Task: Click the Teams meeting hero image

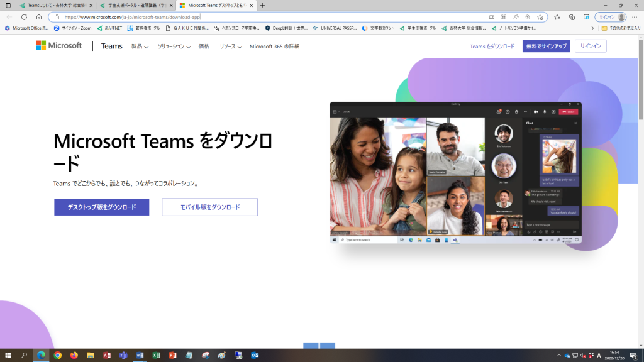Action: click(455, 173)
